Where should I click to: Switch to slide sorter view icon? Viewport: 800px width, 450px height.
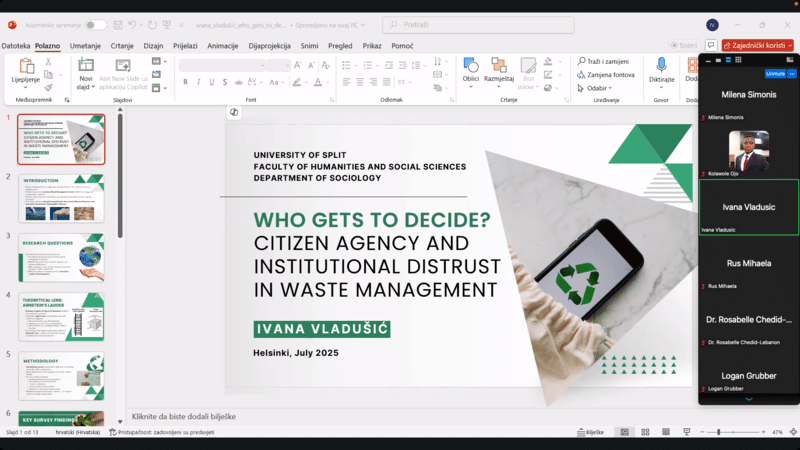[646, 432]
